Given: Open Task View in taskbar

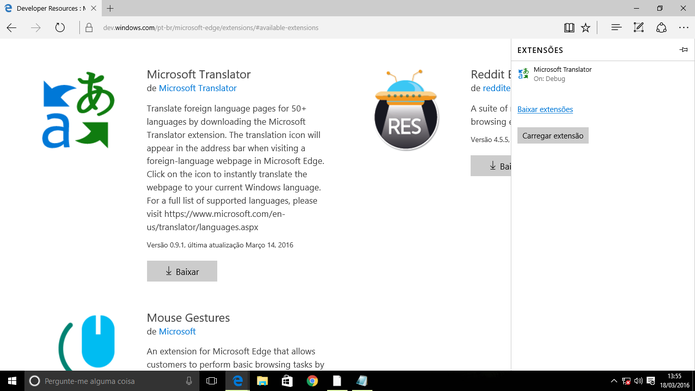Looking at the screenshot, I should tap(211, 381).
